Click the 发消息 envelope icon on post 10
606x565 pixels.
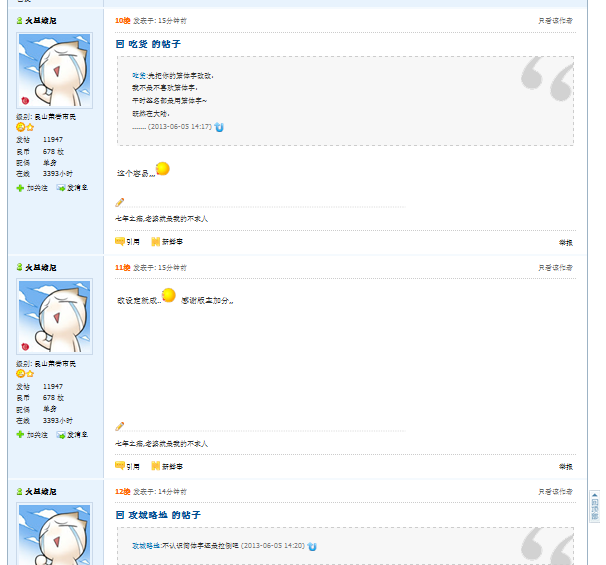tap(61, 188)
